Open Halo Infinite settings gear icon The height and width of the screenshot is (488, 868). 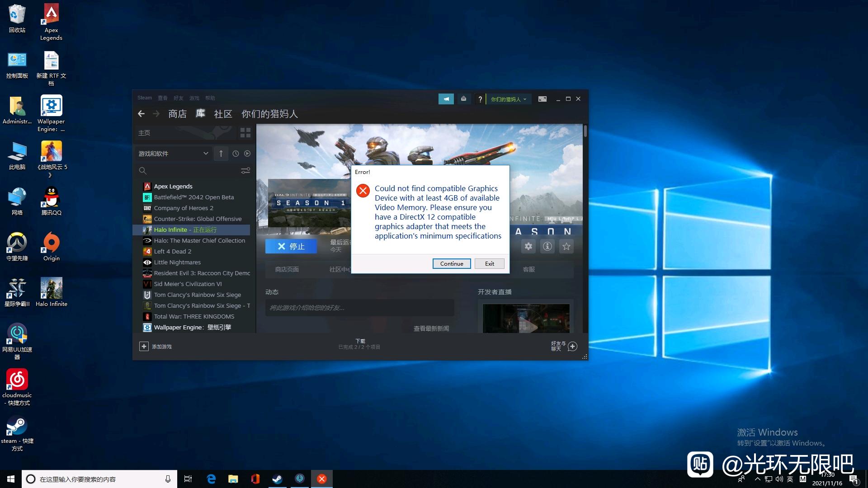(x=528, y=246)
